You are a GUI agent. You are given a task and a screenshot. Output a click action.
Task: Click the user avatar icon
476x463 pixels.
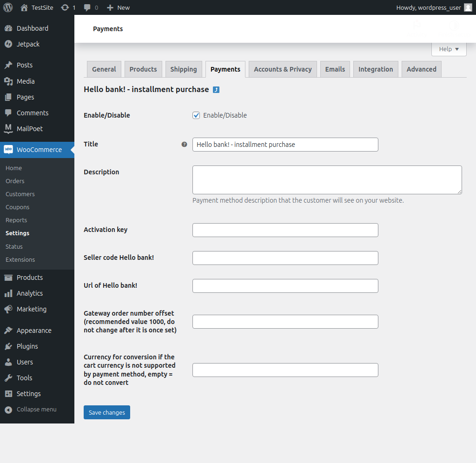(468, 7)
